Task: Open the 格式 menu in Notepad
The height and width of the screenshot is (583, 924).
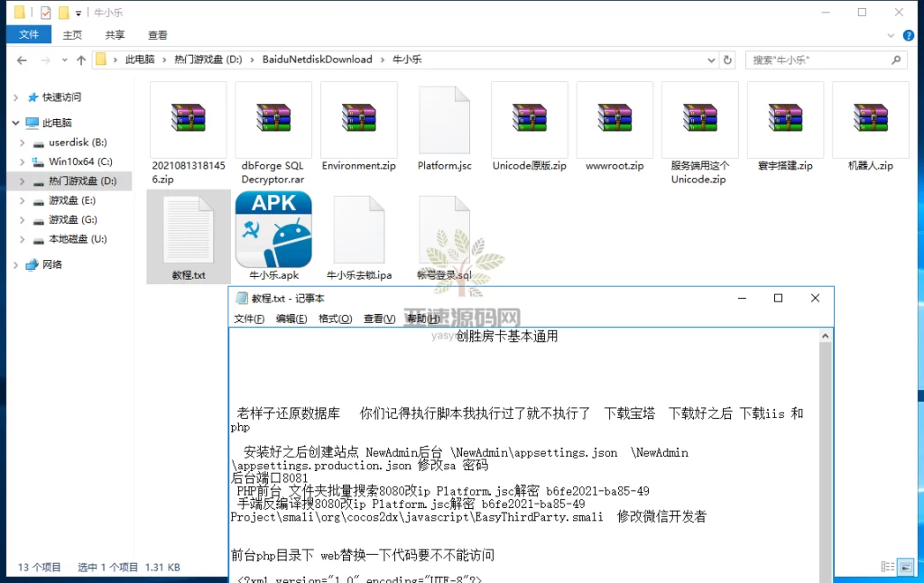Action: pyautogui.click(x=337, y=319)
